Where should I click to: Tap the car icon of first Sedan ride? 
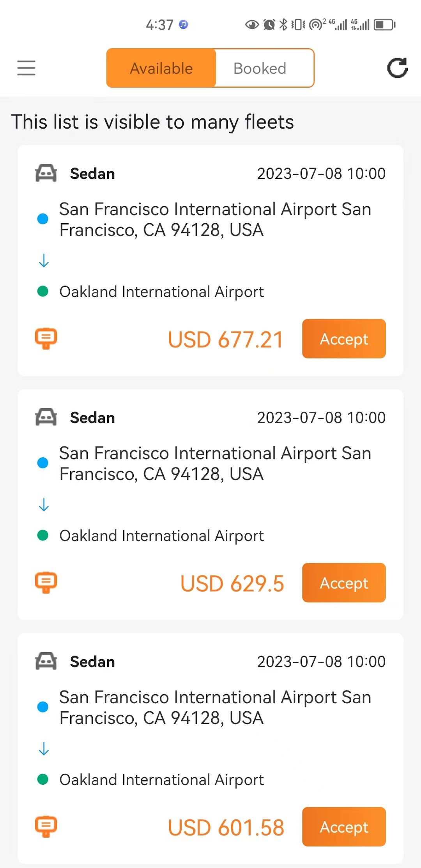click(46, 173)
